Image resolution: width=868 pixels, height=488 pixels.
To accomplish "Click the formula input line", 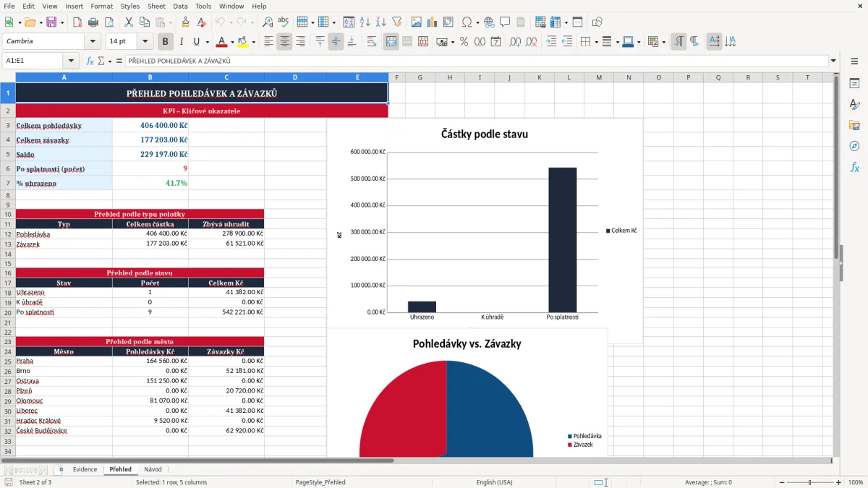I will [x=476, y=61].
